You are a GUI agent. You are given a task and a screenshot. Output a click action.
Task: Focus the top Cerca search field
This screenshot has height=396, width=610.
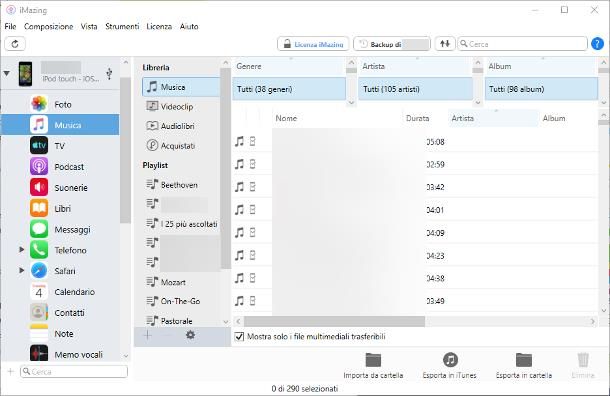[x=522, y=44]
